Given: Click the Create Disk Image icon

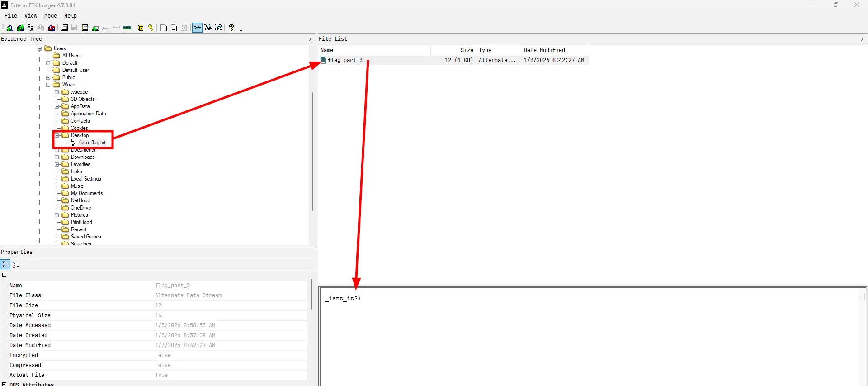Looking at the screenshot, I should [x=64, y=28].
